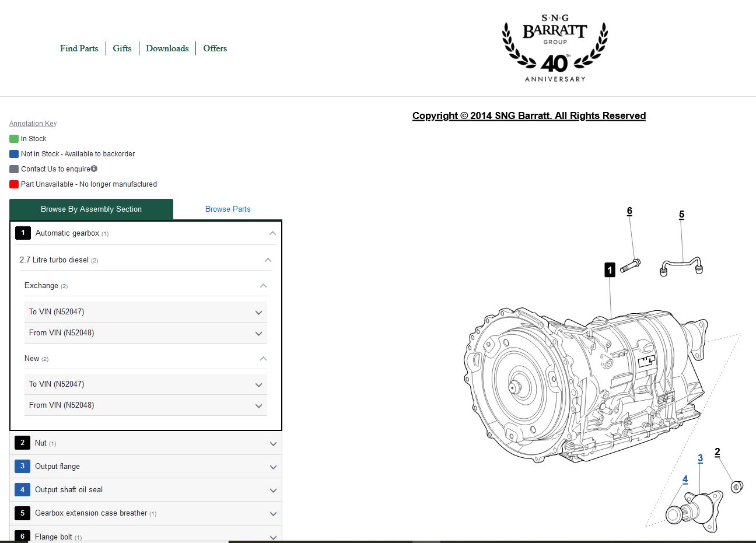Click diagram callout 1 on the gearbox
The width and height of the screenshot is (756, 543).
610,269
